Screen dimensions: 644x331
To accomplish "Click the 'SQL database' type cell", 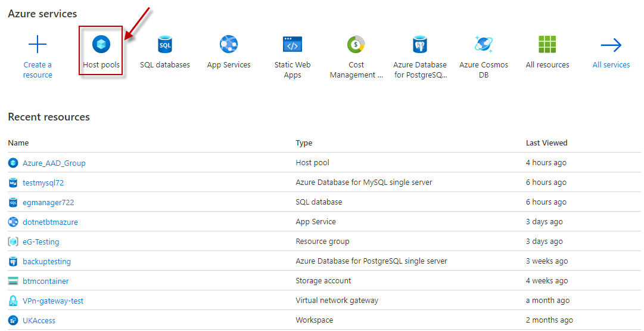I will (319, 202).
